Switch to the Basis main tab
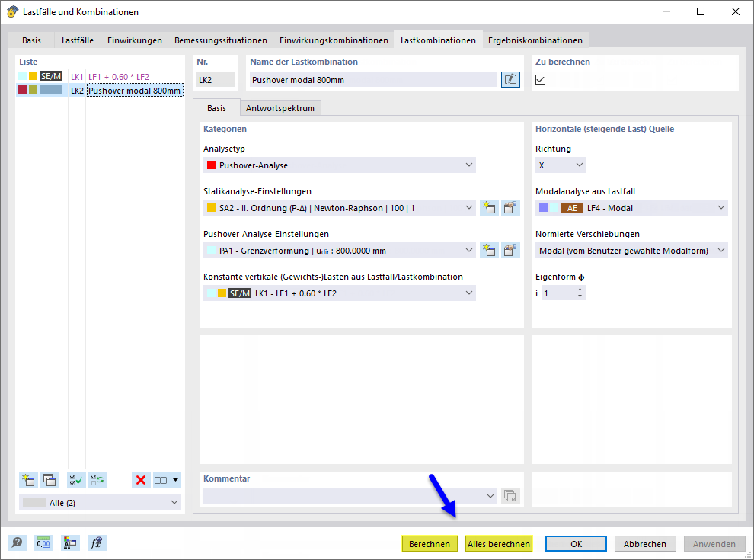The width and height of the screenshot is (754, 560). 31,40
